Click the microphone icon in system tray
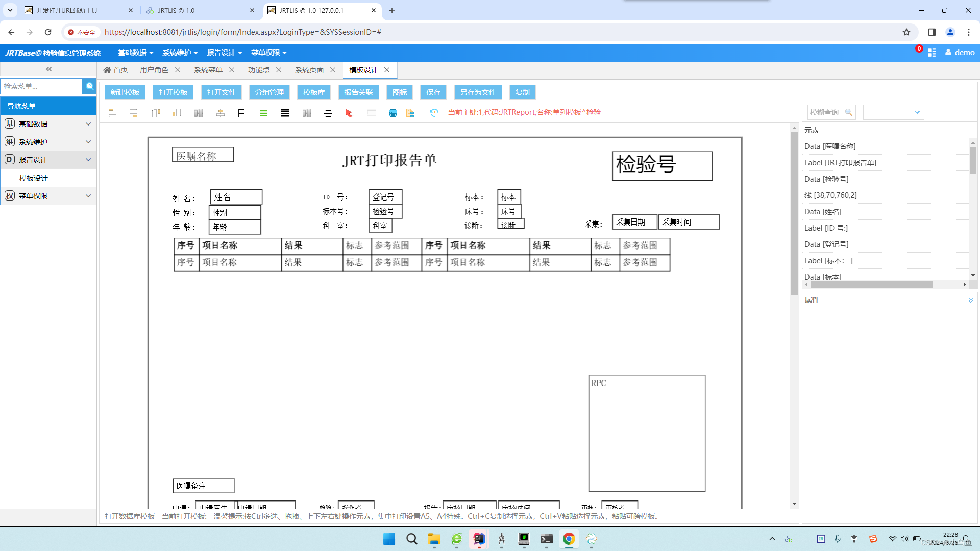980x551 pixels. point(838,539)
